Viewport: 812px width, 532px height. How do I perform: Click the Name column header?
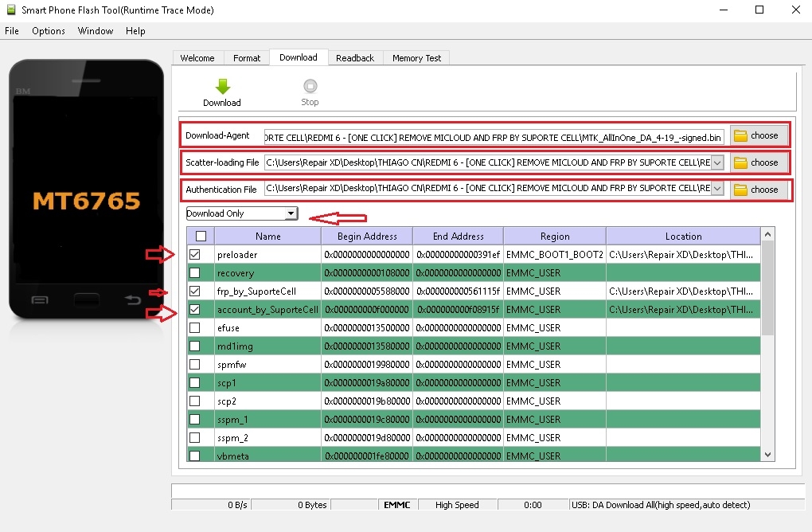(267, 237)
